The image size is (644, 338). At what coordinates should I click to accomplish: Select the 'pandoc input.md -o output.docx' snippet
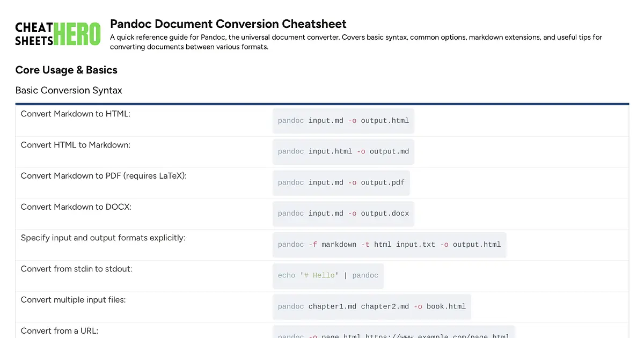(343, 213)
